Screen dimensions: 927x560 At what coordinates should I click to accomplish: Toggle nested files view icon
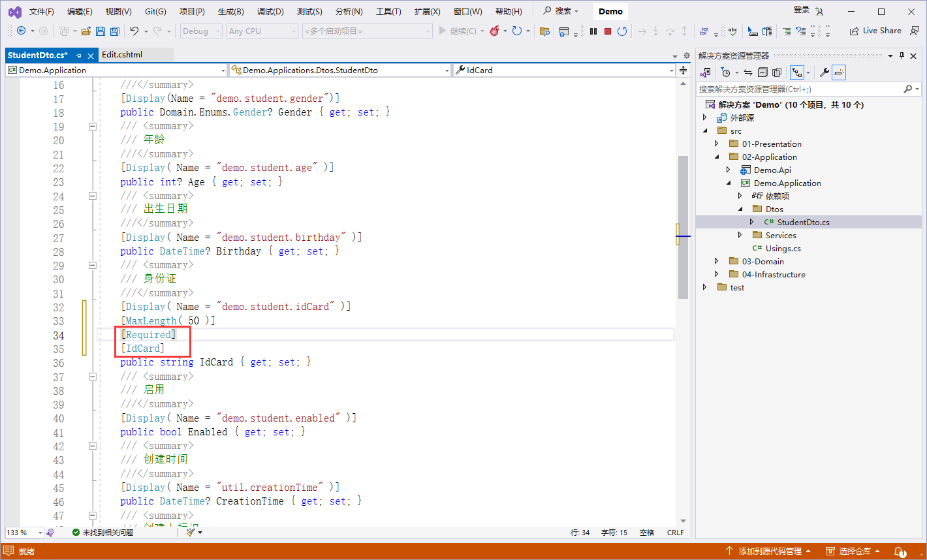pos(796,72)
